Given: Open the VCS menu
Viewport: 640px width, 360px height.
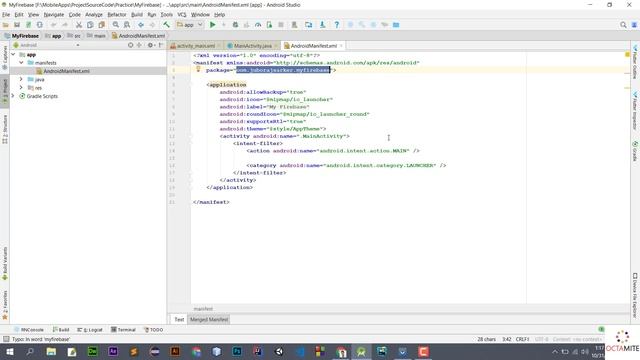Looking at the screenshot, I should tap(182, 15).
